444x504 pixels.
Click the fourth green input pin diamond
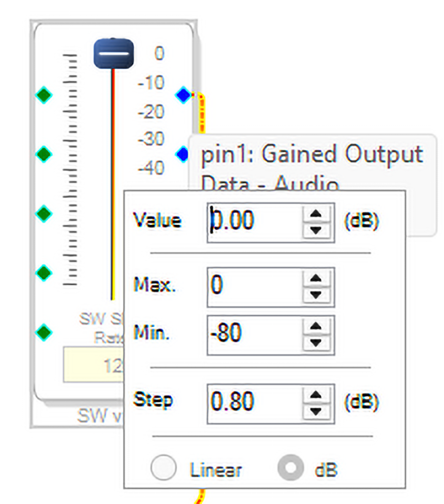coord(44,273)
